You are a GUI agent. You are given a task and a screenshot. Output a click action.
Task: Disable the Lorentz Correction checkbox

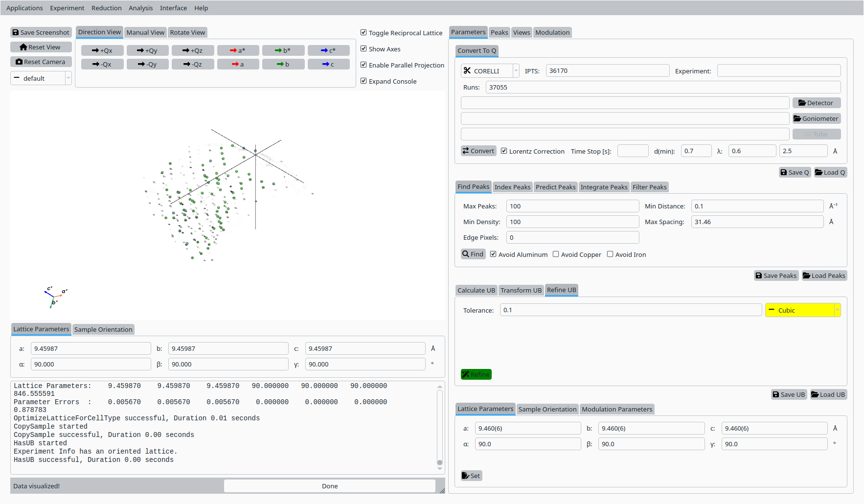pos(504,151)
